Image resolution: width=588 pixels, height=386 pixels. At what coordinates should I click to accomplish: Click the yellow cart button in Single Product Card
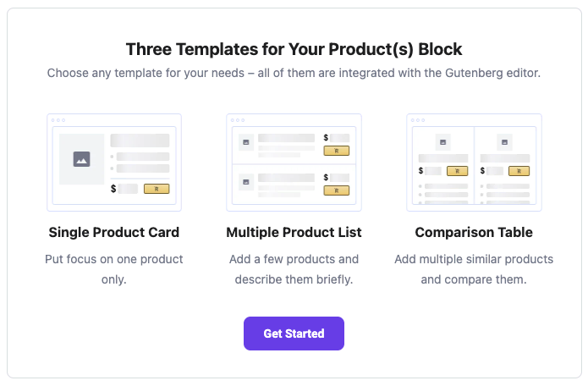pyautogui.click(x=157, y=189)
